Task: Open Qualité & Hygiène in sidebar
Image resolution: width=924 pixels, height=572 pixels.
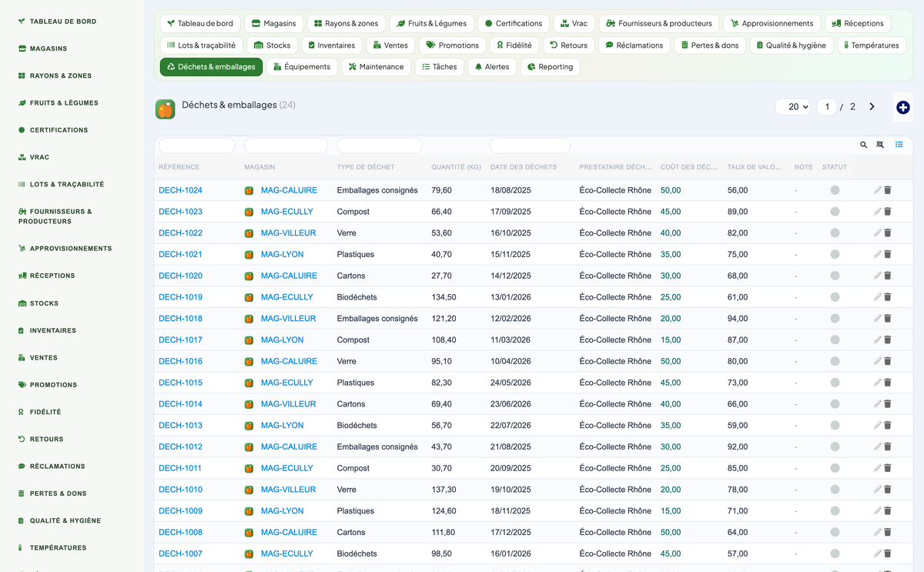Action: point(65,520)
